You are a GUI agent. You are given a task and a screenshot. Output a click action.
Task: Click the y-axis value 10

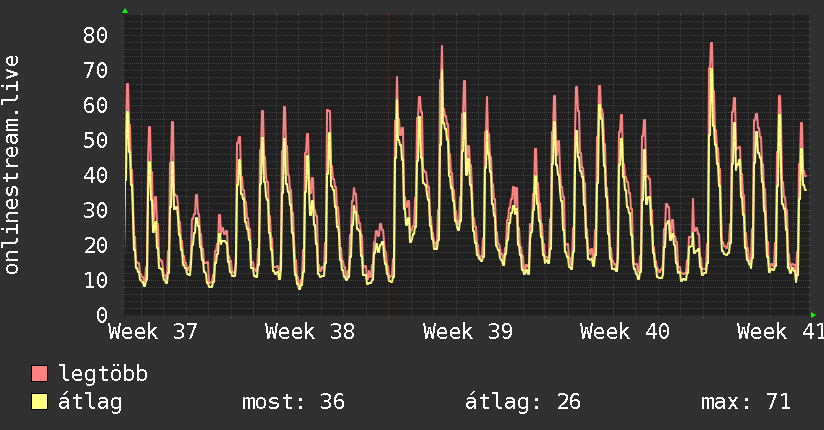96,280
